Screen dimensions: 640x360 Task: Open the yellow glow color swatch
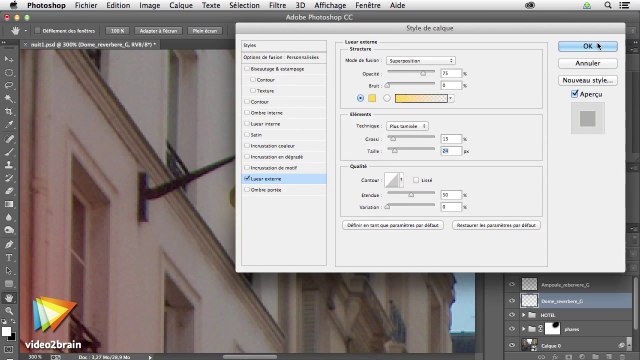[372, 98]
